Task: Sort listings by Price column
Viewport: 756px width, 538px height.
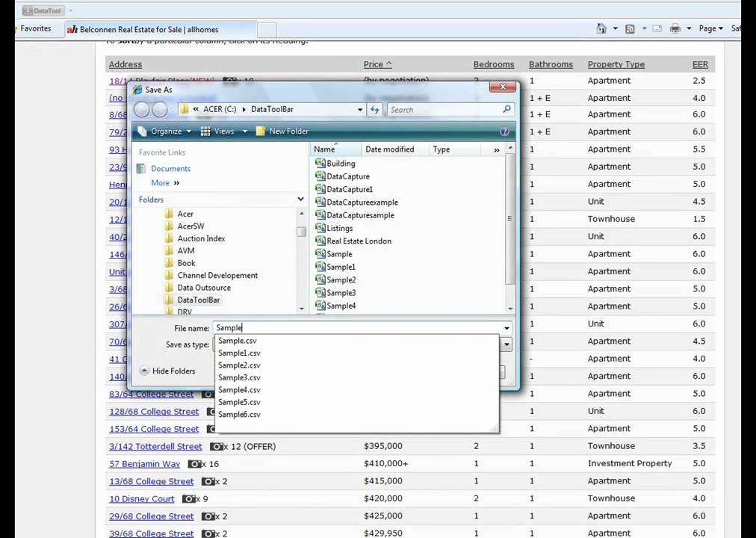Action: [377, 64]
